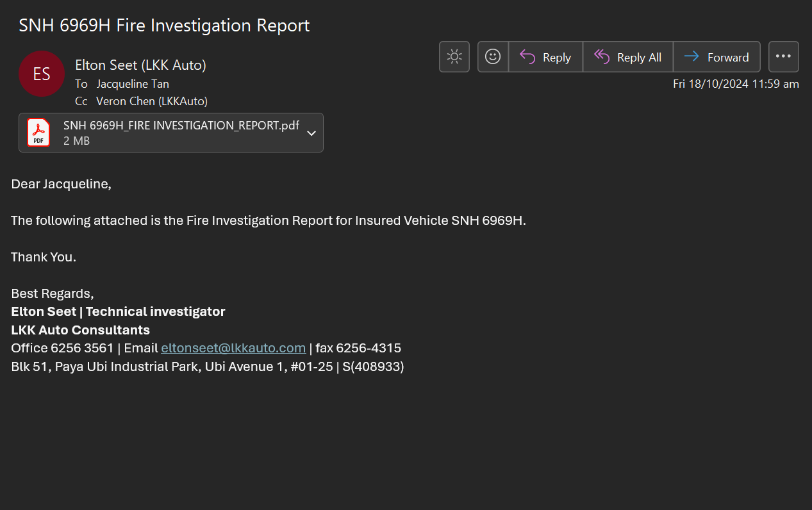Click the ES sender avatar circle

[x=42, y=74]
